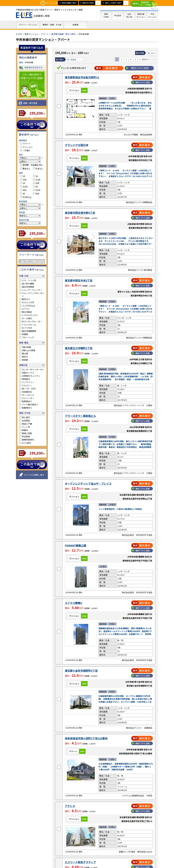The height and width of the screenshot is (868, 174).
Task: Check the マンション building type box
Action: 21,147
